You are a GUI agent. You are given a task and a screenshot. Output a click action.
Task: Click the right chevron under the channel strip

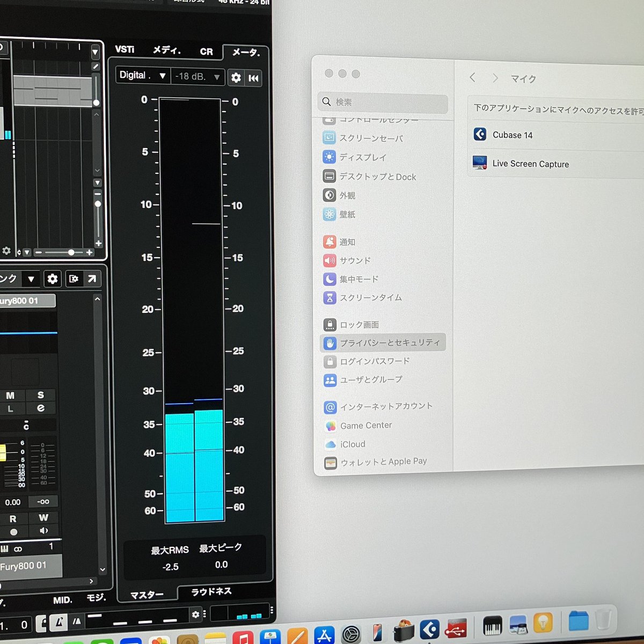(91, 581)
